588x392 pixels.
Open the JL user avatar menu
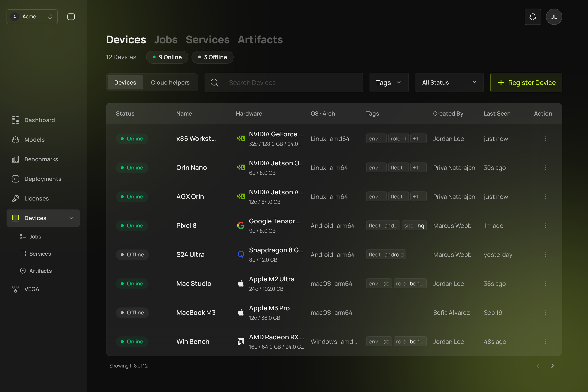pos(554,17)
